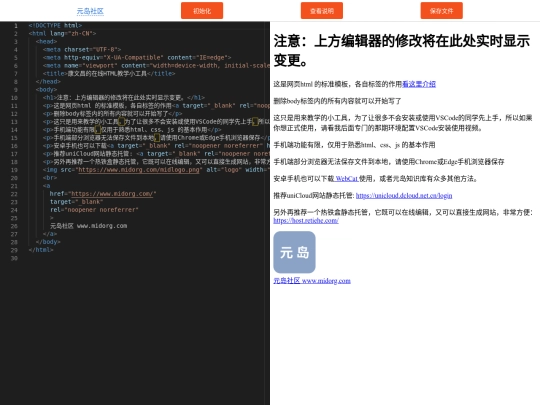
Task: Open the 元岛社区 link in the header
Action: 90,11
